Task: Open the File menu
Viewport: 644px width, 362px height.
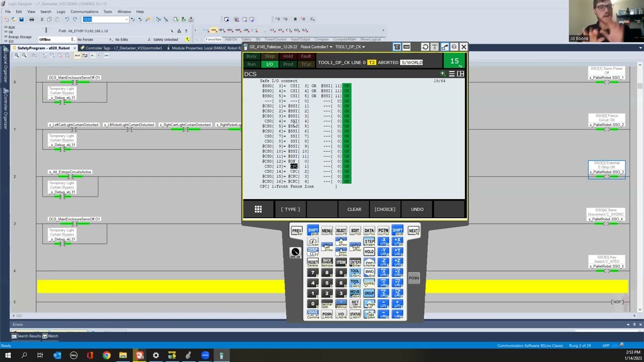Action: pyautogui.click(x=8, y=12)
